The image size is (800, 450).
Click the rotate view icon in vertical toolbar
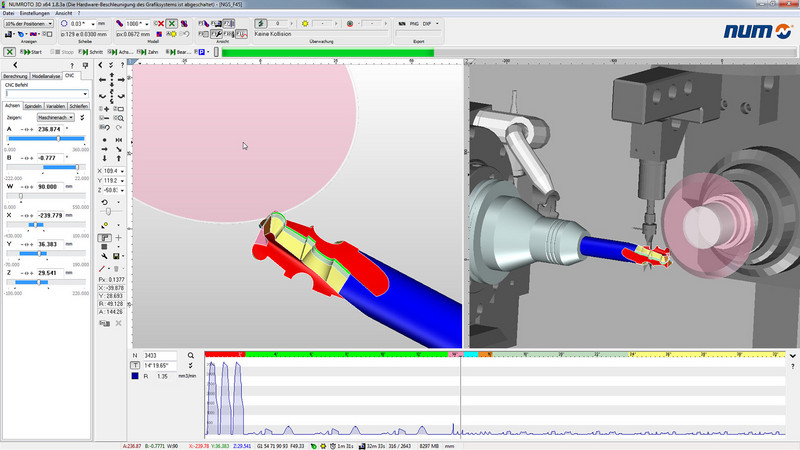pyautogui.click(x=104, y=202)
